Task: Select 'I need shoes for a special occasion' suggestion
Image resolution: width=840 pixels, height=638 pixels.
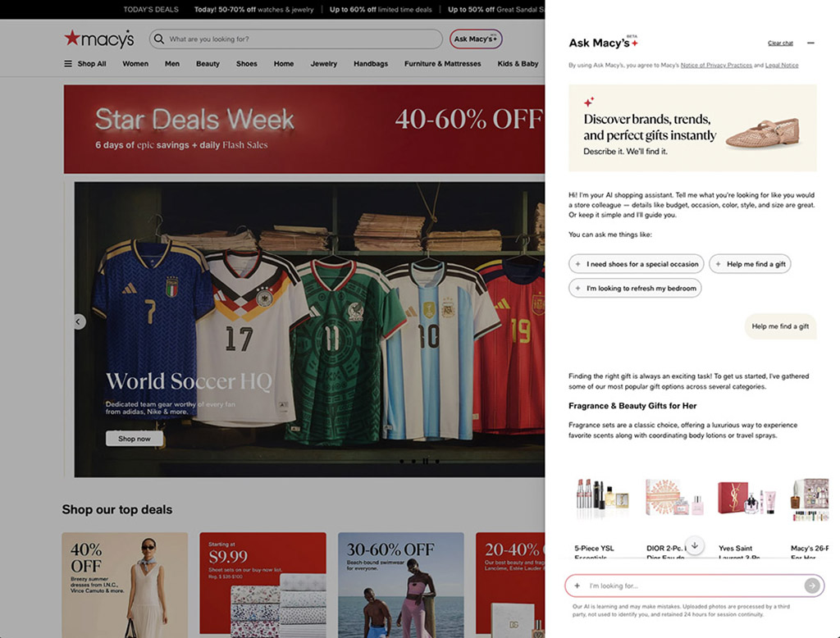Action: pos(637,264)
